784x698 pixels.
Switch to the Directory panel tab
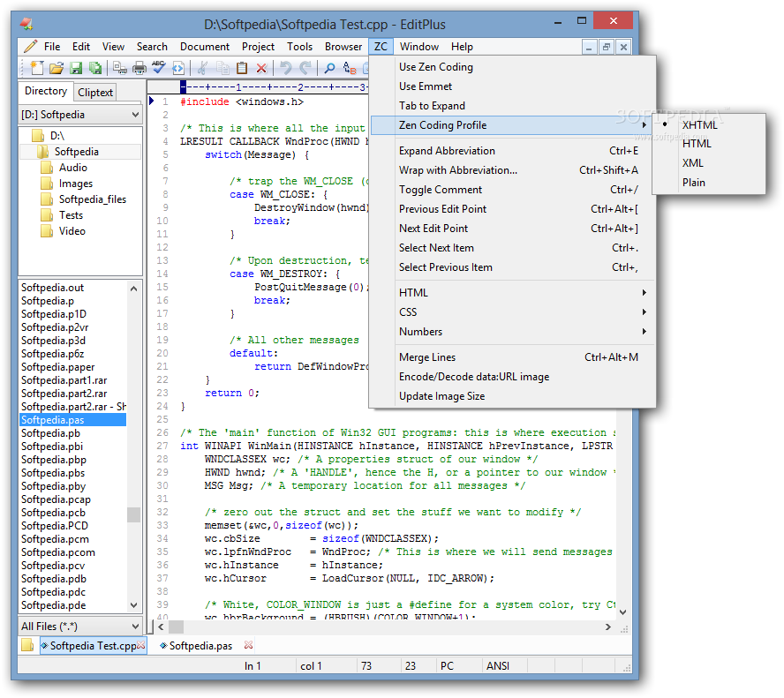(46, 91)
